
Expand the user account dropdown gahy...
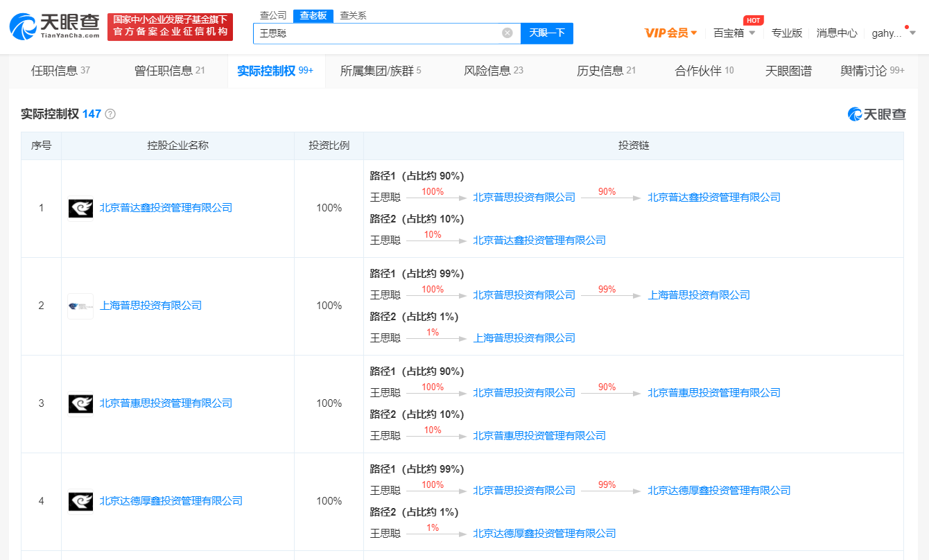tap(894, 33)
